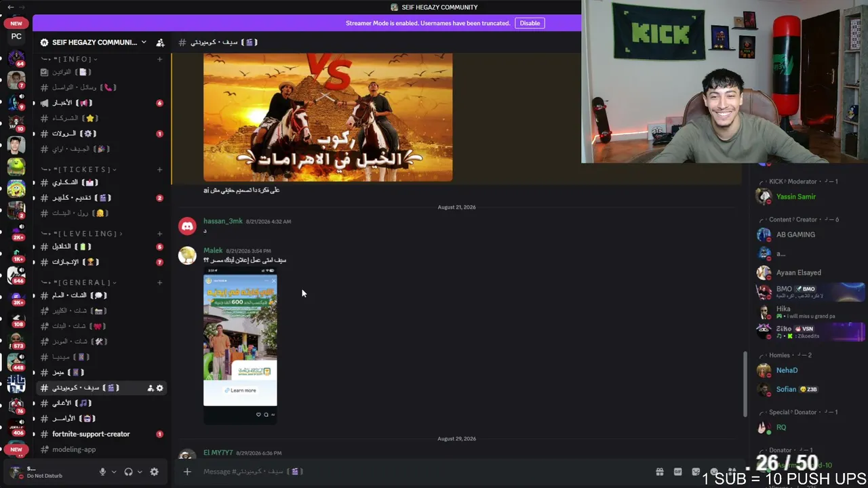Open hassan_3mk username profile

coord(223,222)
